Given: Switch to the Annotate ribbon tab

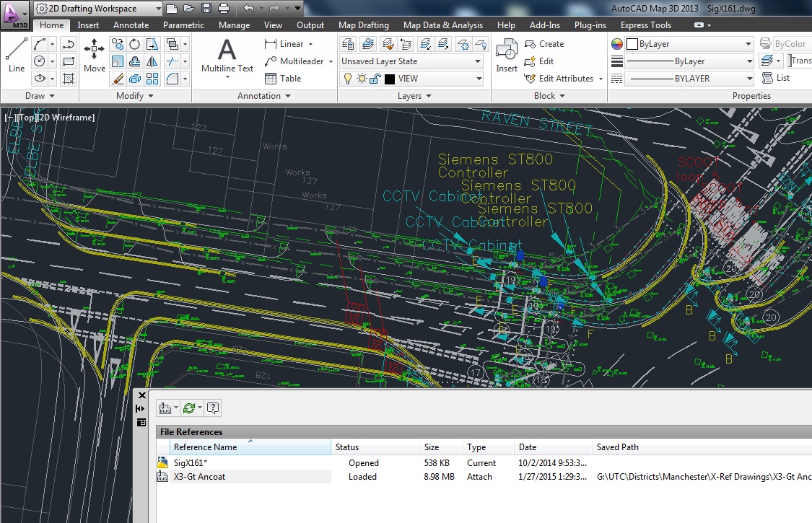Looking at the screenshot, I should tap(131, 25).
